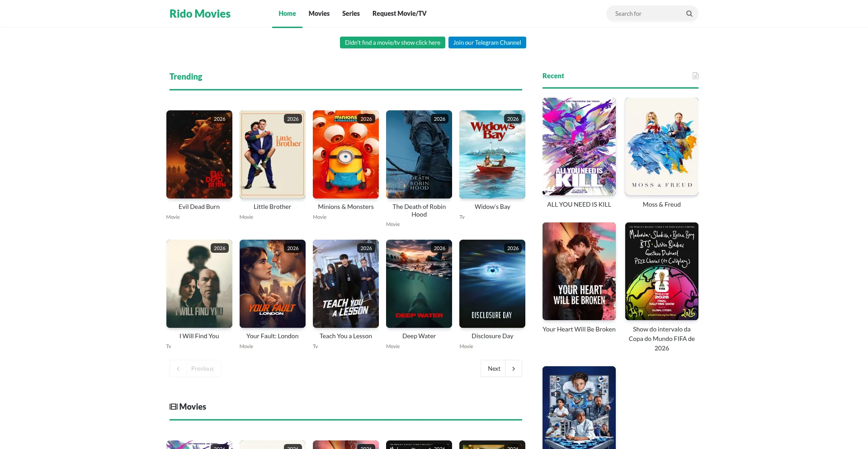Click 'Show do intervalo da Copa' title
Viewport: 868px width, 449px height.
click(x=662, y=339)
